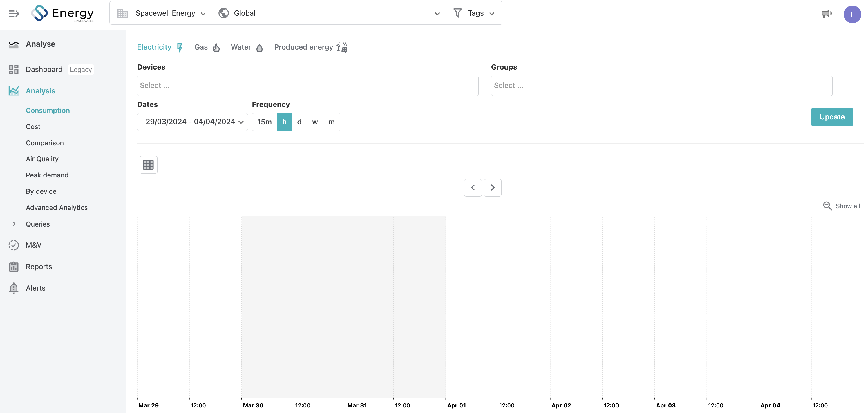Image resolution: width=868 pixels, height=413 pixels.
Task: Collapse sidebar with hamburger arrow icon
Action: point(14,13)
